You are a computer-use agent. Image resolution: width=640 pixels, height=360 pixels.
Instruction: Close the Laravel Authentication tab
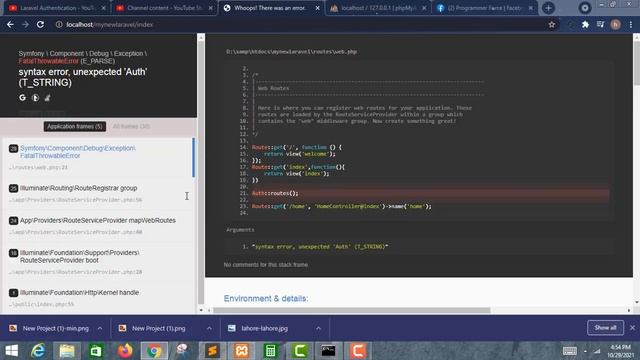pyautogui.click(x=104, y=8)
